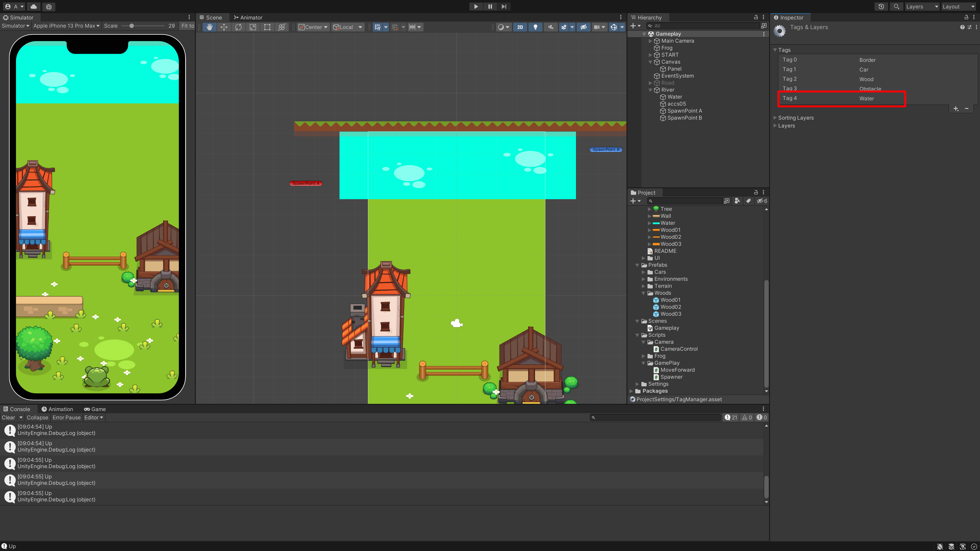Screen dimensions: 980x551
Task: Search by type in Project panel
Action: [737, 201]
